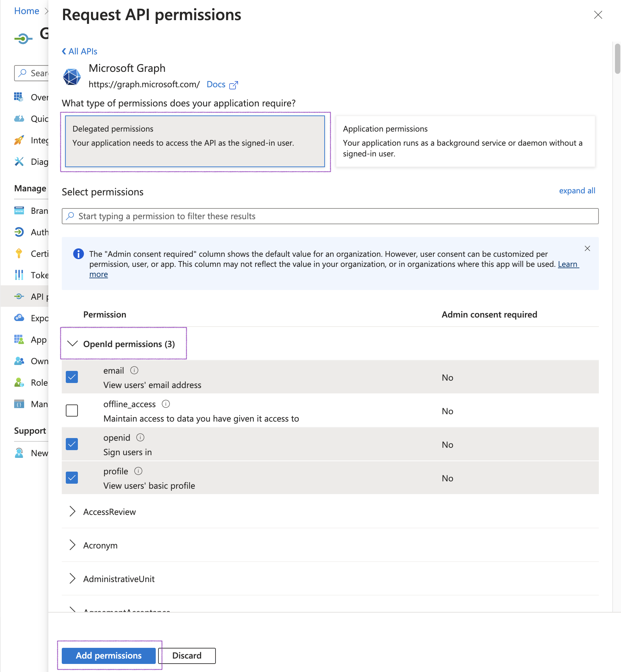
Task: Uncheck the email permission checkbox
Action: tap(72, 377)
